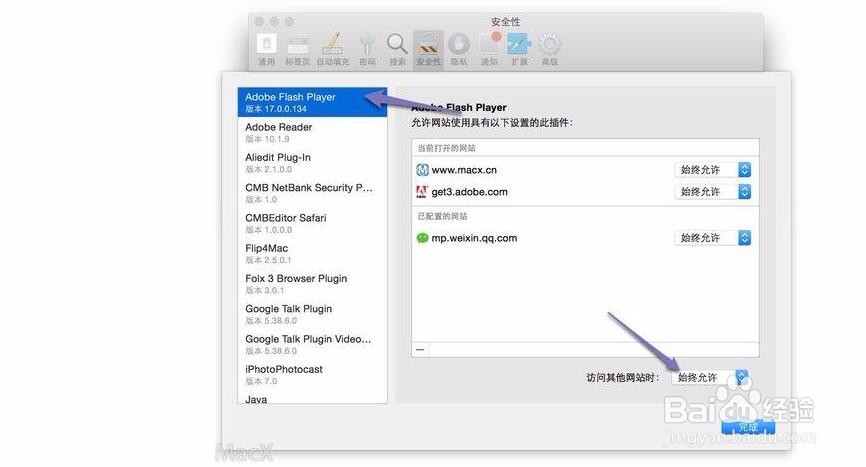This screenshot has height=467, width=866.
Task: Open the 高级 (Advanced) gear pane
Action: pyautogui.click(x=550, y=49)
